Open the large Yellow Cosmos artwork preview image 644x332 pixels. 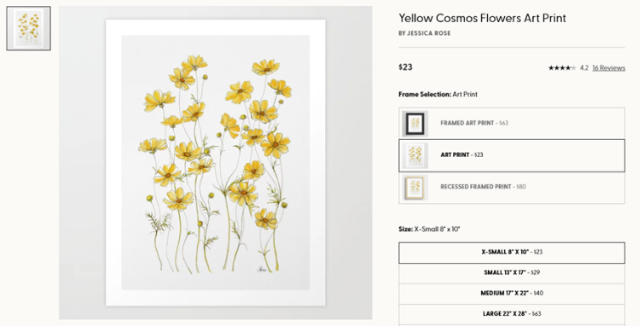click(216, 163)
